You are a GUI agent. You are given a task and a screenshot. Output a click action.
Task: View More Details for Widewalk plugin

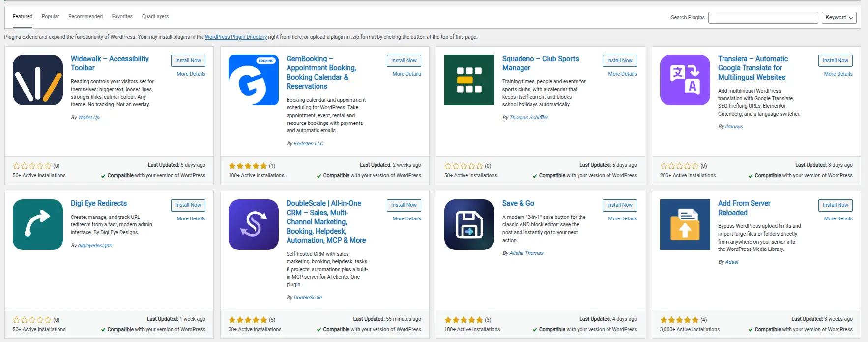click(x=191, y=74)
